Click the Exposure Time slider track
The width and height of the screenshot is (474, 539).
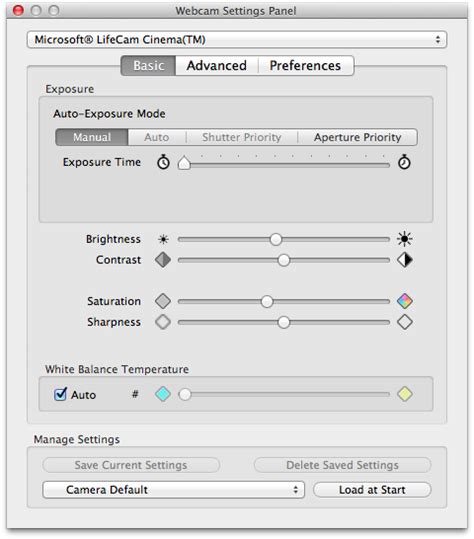[x=284, y=165]
